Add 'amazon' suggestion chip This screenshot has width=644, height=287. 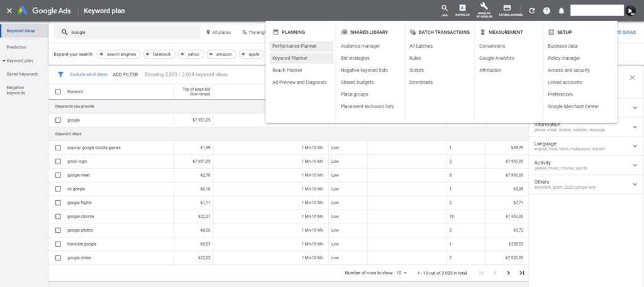click(x=222, y=54)
